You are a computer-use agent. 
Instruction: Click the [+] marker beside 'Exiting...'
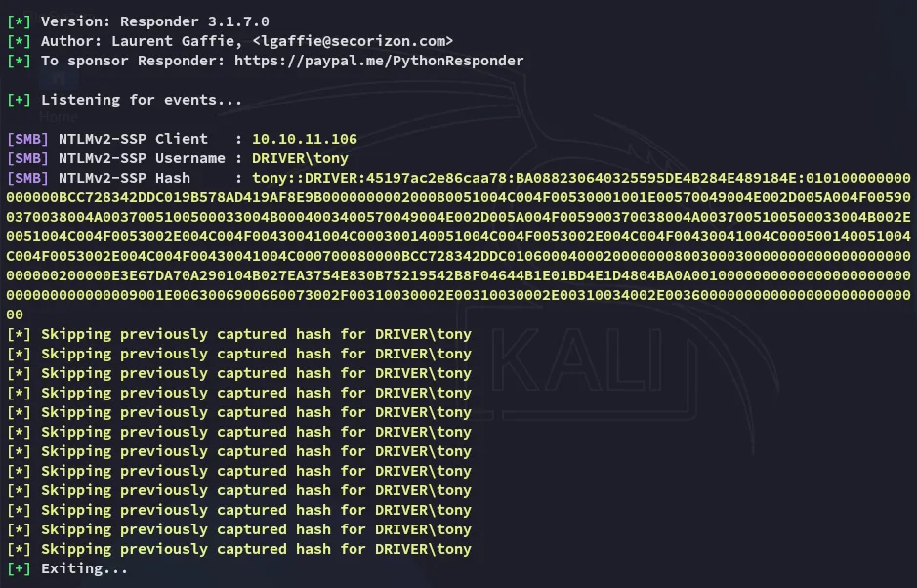19,568
